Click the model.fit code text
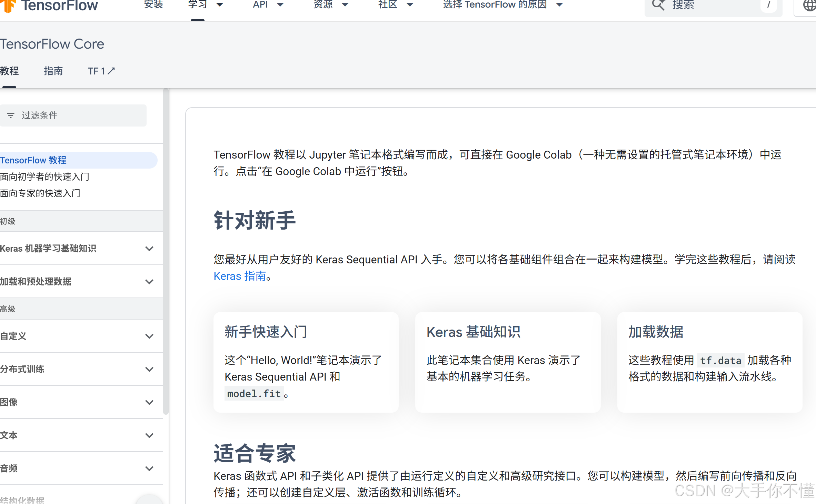This screenshot has width=816, height=504. coord(254,393)
